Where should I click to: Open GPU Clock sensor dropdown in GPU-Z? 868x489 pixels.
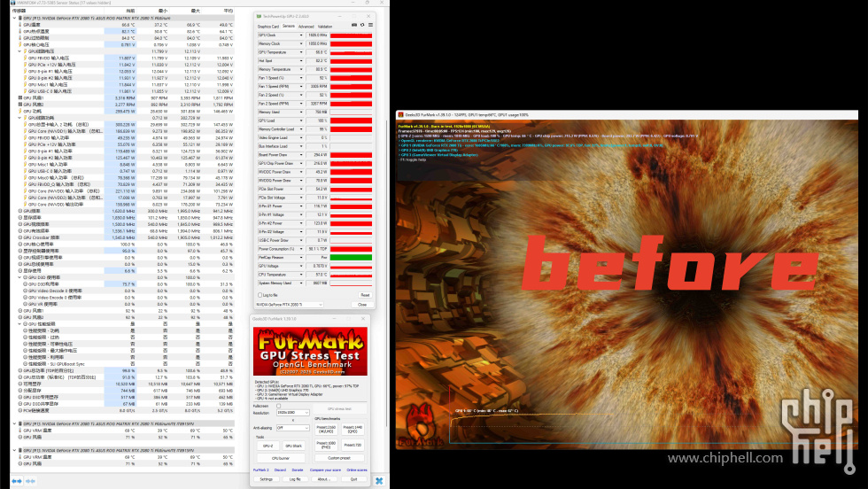point(301,35)
